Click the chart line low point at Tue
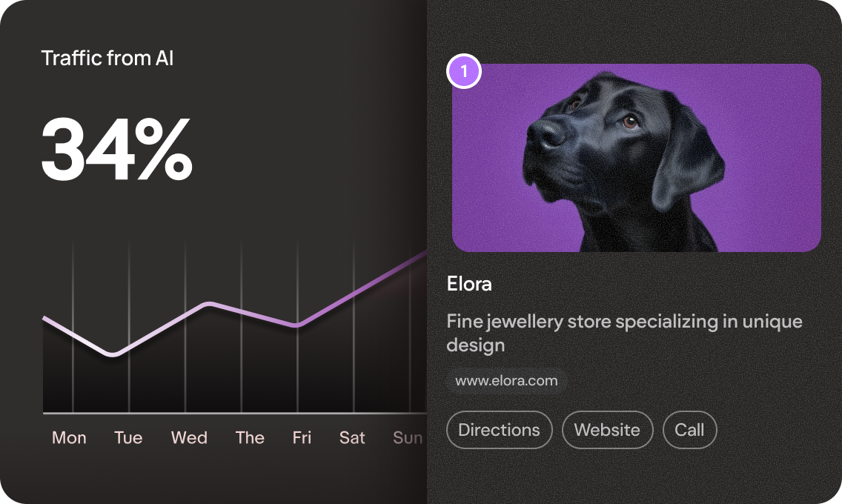Viewport: 842px width, 504px height. tap(113, 354)
